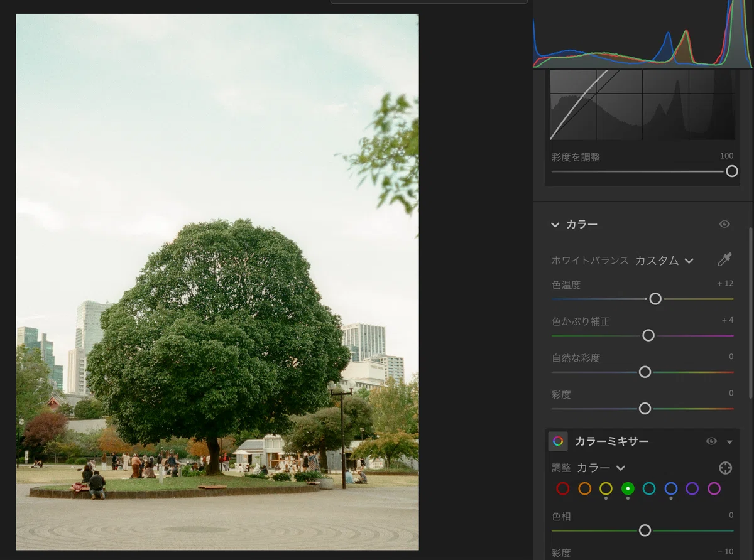Activate the Color Mixer target adjustment tool
754x560 pixels.
point(725,468)
